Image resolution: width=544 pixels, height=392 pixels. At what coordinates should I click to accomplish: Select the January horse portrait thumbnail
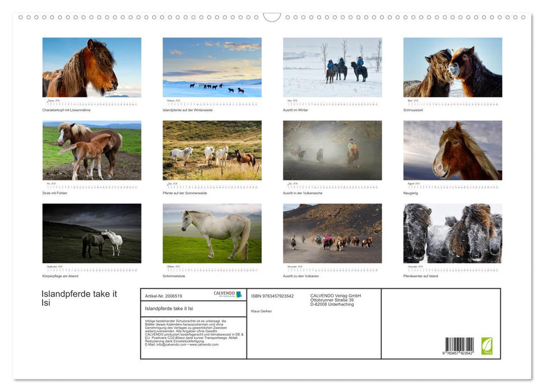(91, 67)
